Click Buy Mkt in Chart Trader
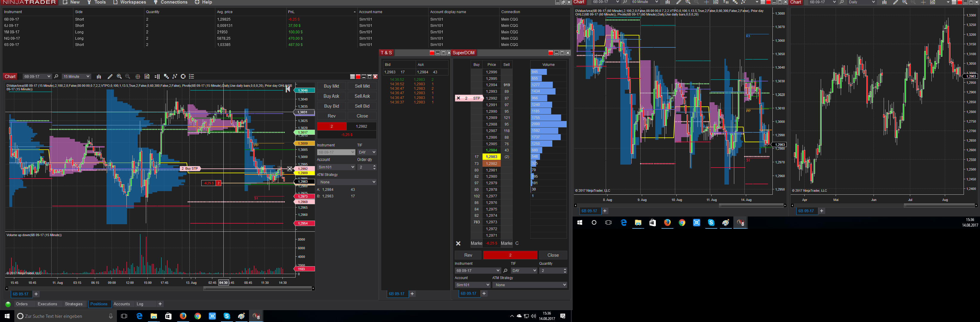Image resolution: width=980 pixels, height=322 pixels. point(331,86)
